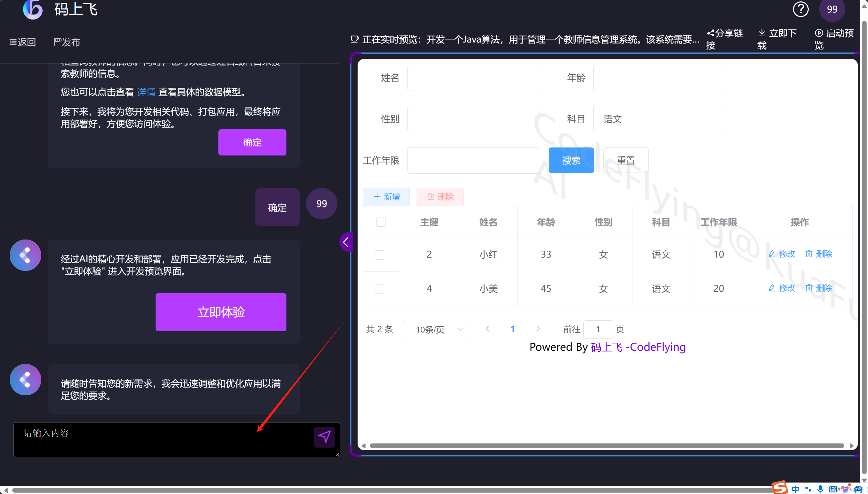Go to next page with right chevron
This screenshot has height=494, width=868.
538,329
